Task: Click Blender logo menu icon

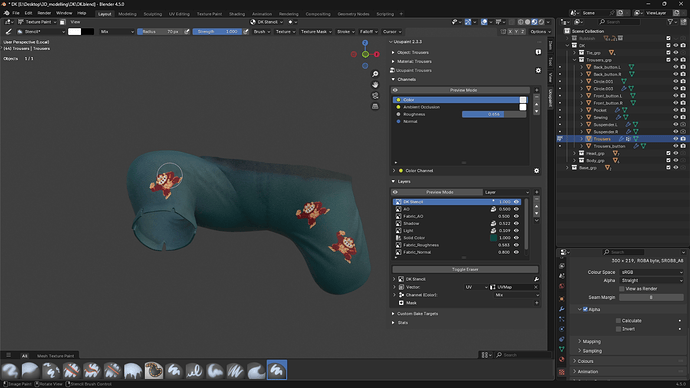Action: click(x=6, y=13)
